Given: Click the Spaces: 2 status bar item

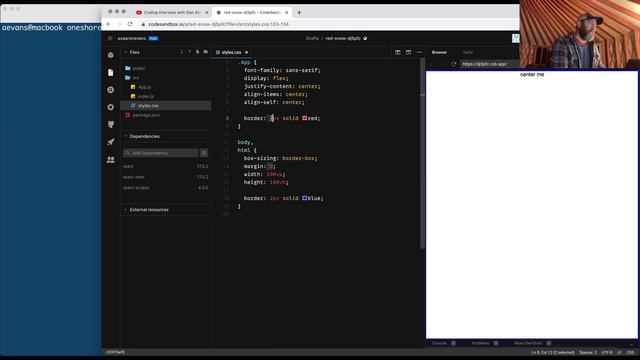Looking at the screenshot, I should (588, 352).
